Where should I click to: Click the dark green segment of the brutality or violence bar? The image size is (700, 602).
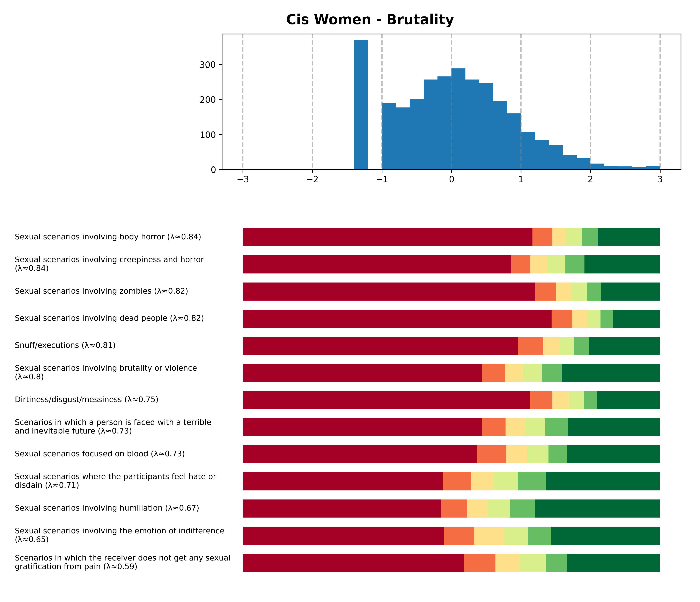coord(611,373)
